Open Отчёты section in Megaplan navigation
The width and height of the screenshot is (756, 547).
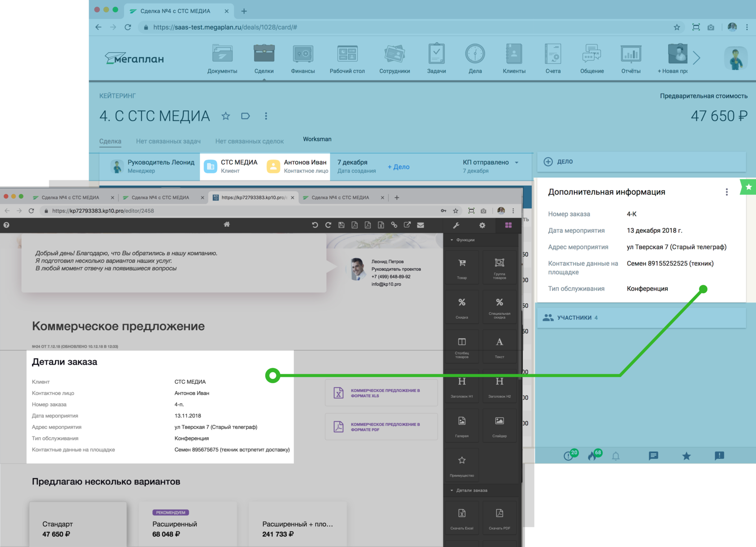click(x=631, y=59)
